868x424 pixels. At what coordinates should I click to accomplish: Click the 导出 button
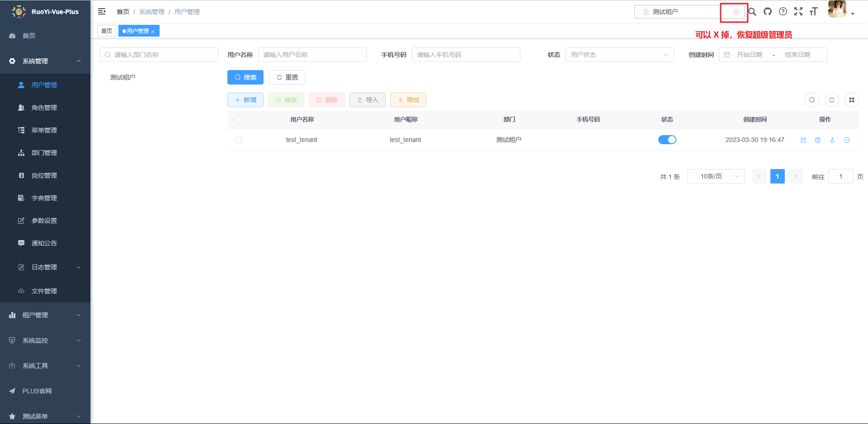tap(408, 100)
